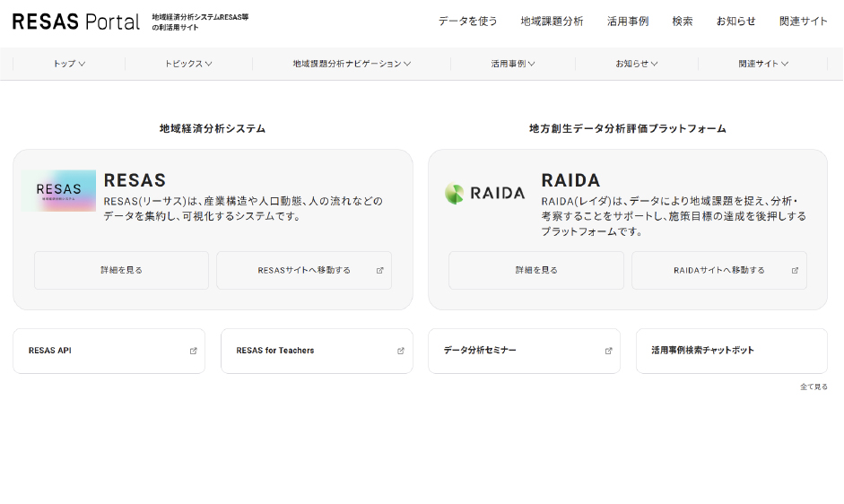Click the RAIDA(レイダ)は description paragraph
The height and width of the screenshot is (504, 844).
click(x=674, y=216)
